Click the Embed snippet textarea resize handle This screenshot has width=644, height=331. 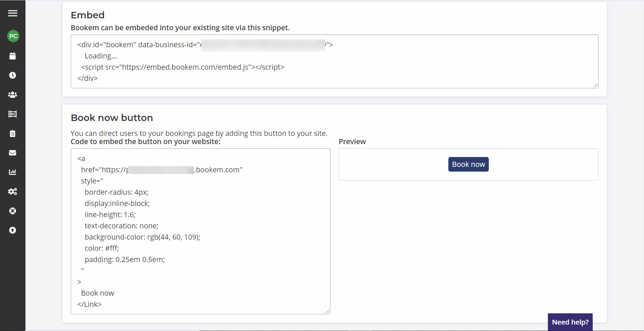coord(595,85)
